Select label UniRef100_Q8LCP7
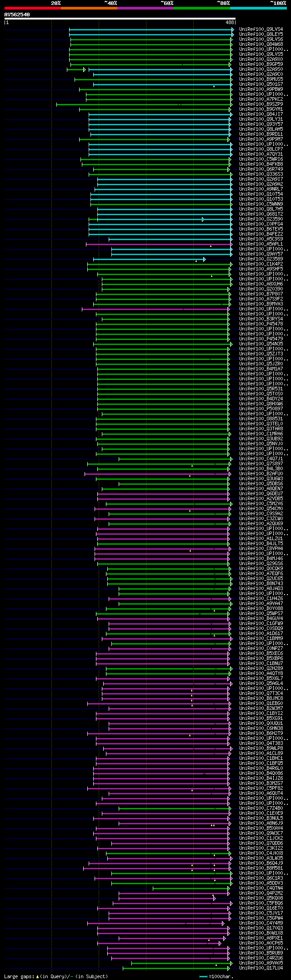 (261, 149)
